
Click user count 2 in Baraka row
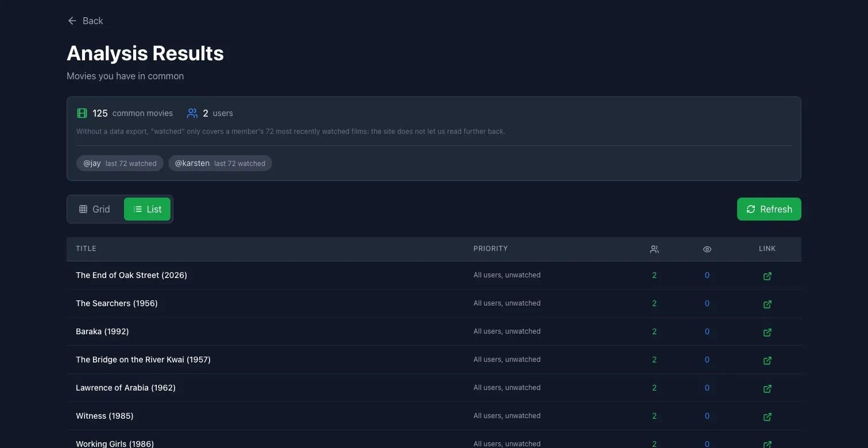pos(654,331)
